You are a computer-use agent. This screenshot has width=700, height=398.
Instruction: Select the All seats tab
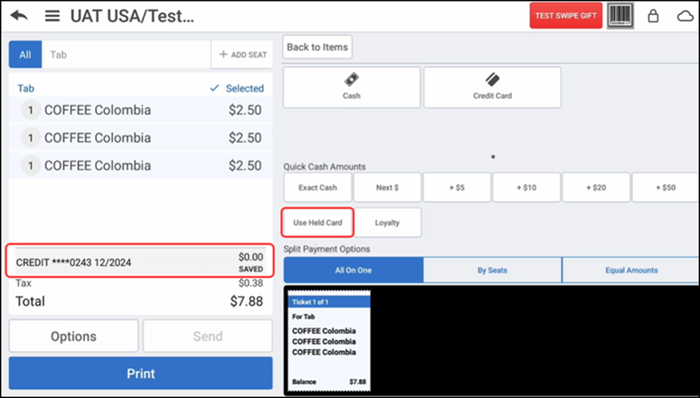[x=25, y=54]
